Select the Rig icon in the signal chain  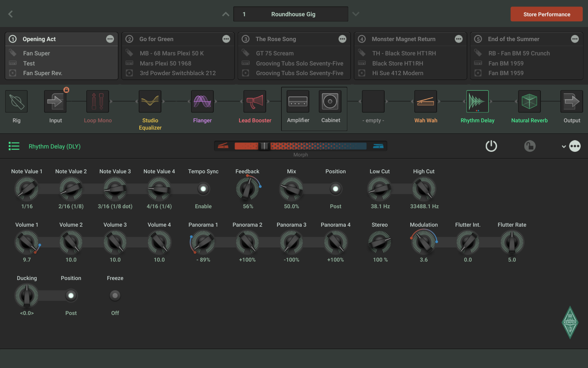(x=16, y=101)
